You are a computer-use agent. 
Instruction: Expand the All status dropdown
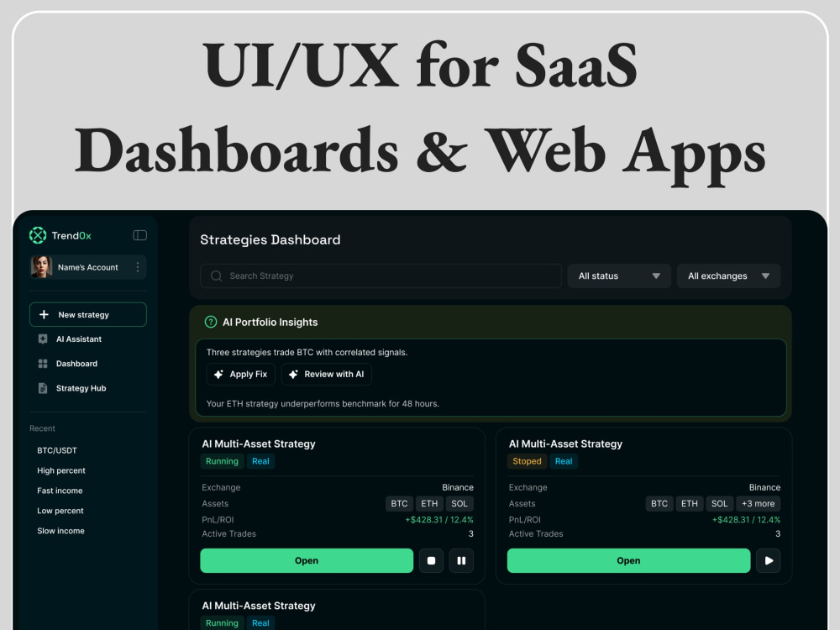point(619,276)
